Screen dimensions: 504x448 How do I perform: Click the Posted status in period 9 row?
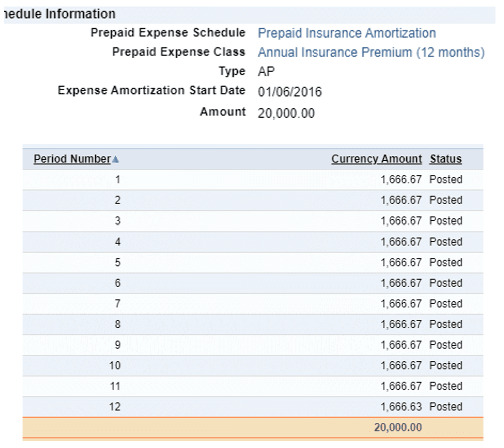coord(446,345)
